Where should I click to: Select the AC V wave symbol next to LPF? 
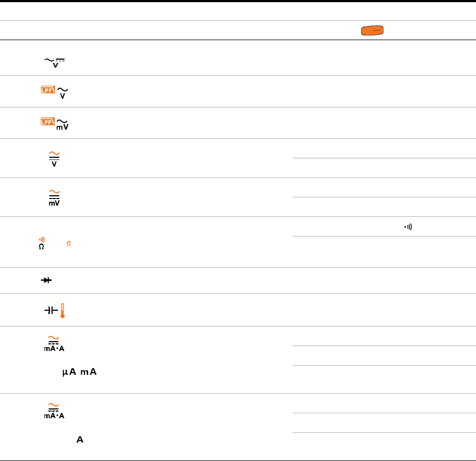62,93
